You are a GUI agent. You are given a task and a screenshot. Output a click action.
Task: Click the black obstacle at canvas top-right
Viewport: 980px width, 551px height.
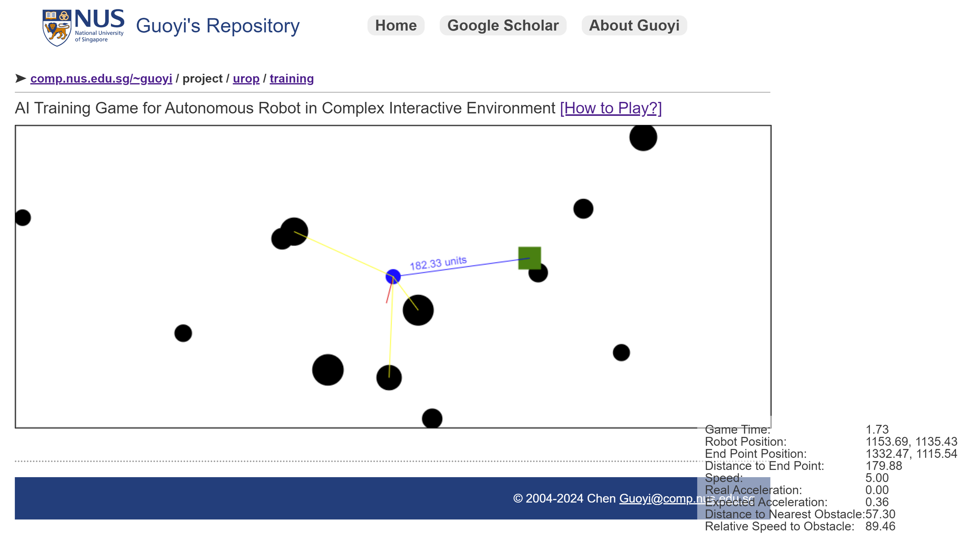643,137
